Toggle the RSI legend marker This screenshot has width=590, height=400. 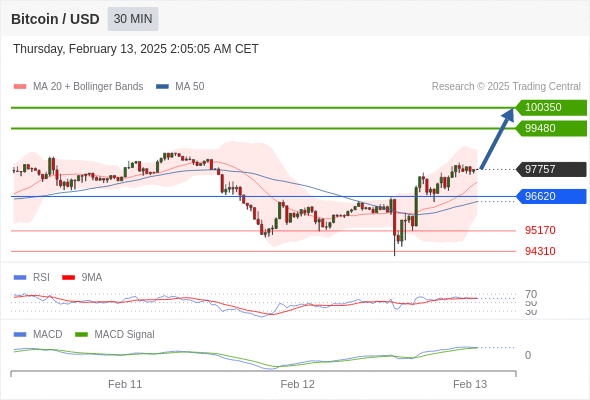[x=20, y=278]
